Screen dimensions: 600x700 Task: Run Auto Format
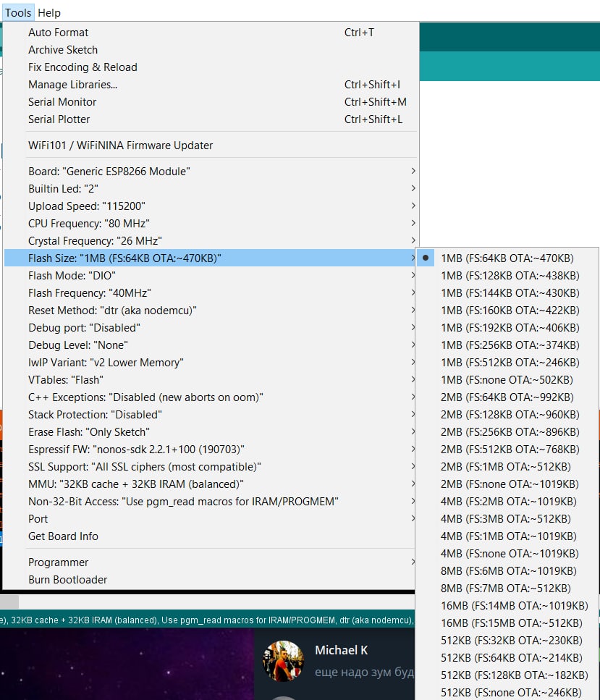[210, 32]
